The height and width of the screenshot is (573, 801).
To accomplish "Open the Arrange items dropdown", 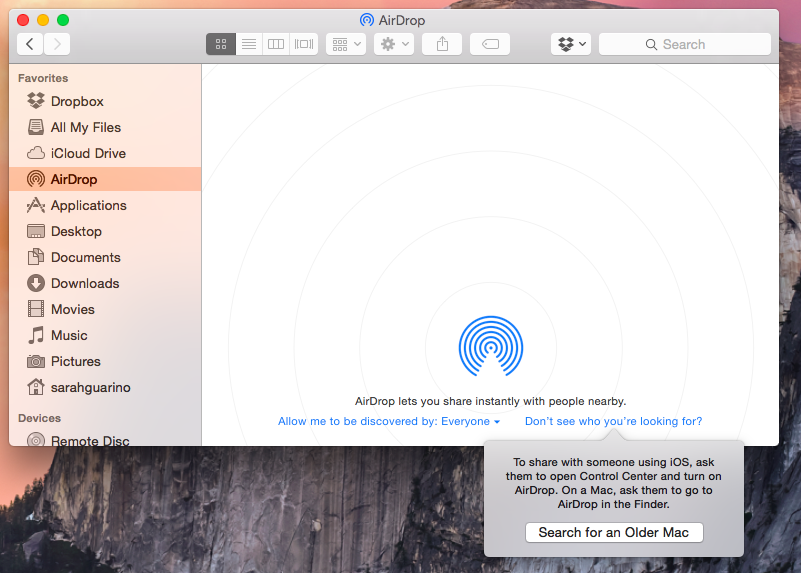I will tap(346, 44).
